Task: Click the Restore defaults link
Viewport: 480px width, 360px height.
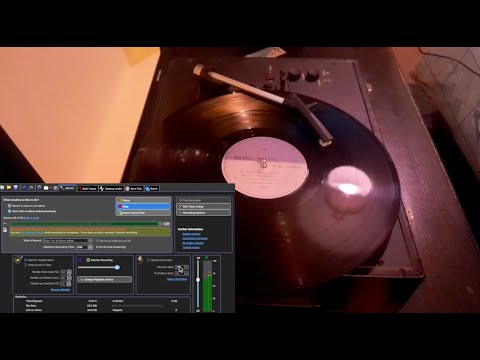Action: (x=60, y=290)
